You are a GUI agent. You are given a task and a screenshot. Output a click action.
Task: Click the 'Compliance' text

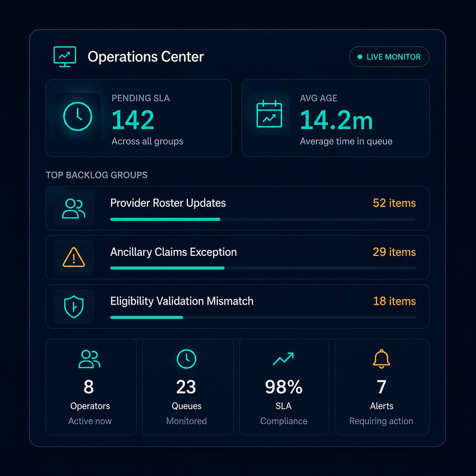pyautogui.click(x=283, y=421)
